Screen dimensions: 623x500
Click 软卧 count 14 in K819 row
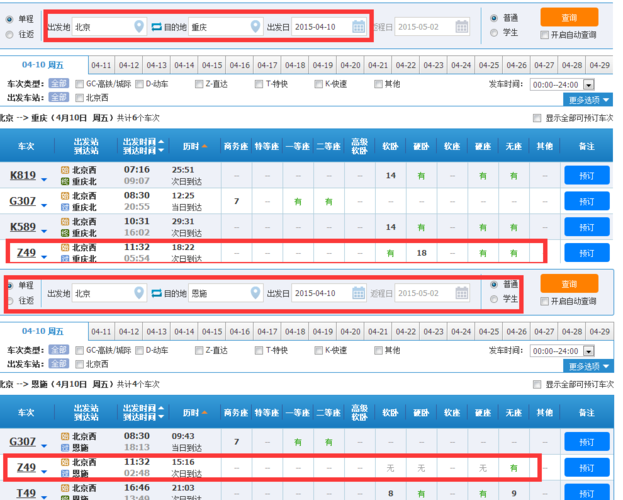391,175
